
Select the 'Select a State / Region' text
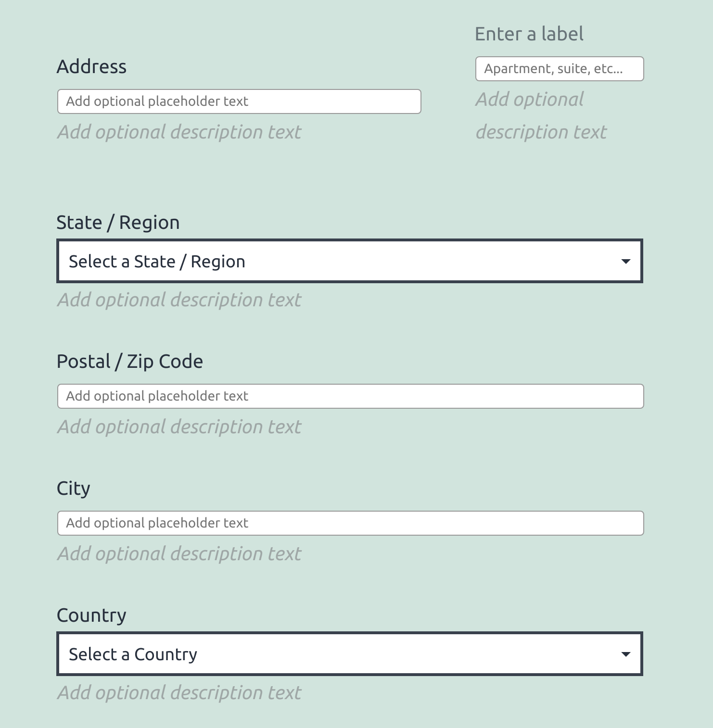[x=157, y=261]
